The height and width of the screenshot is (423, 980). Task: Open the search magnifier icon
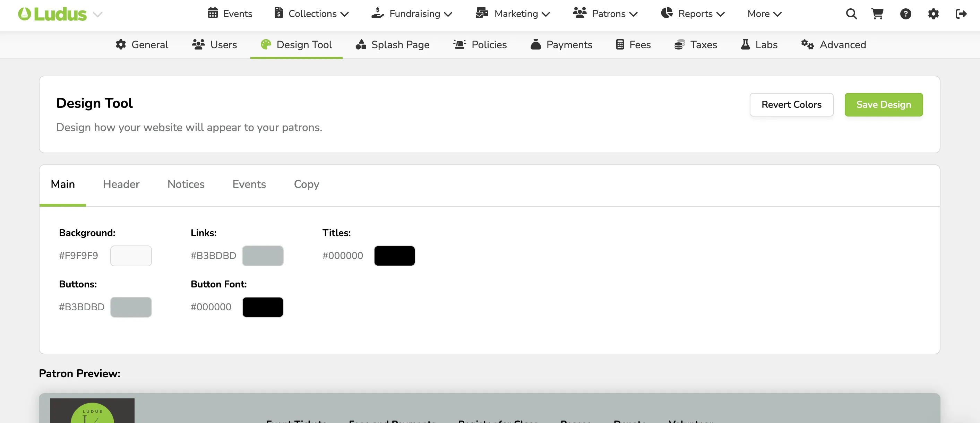point(851,14)
